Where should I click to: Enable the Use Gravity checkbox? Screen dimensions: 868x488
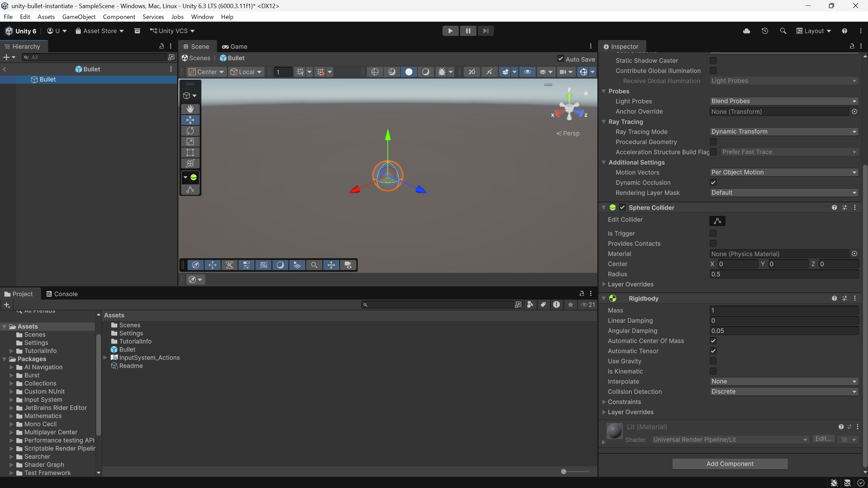point(713,361)
